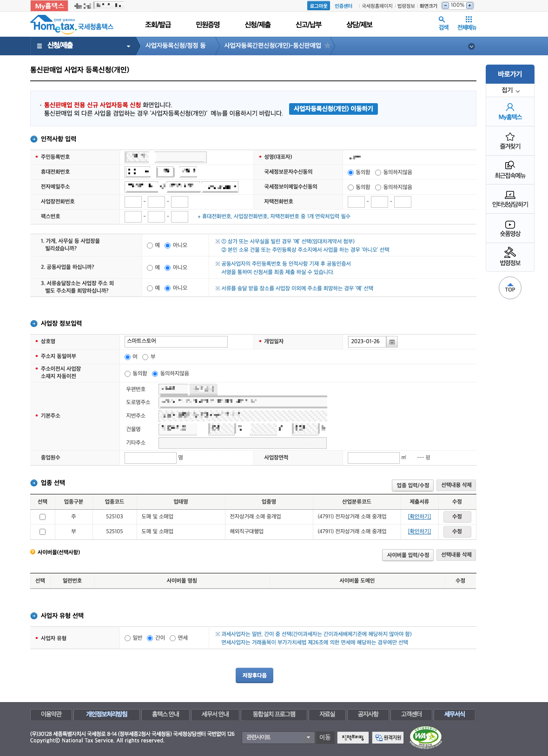
Task: Click 업종 입력/수정 button
Action: tap(413, 485)
